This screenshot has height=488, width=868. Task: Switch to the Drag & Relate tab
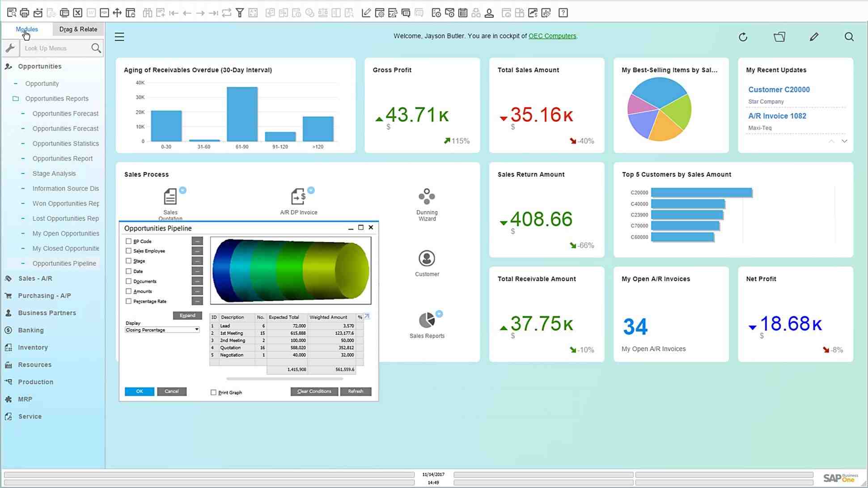(x=78, y=29)
